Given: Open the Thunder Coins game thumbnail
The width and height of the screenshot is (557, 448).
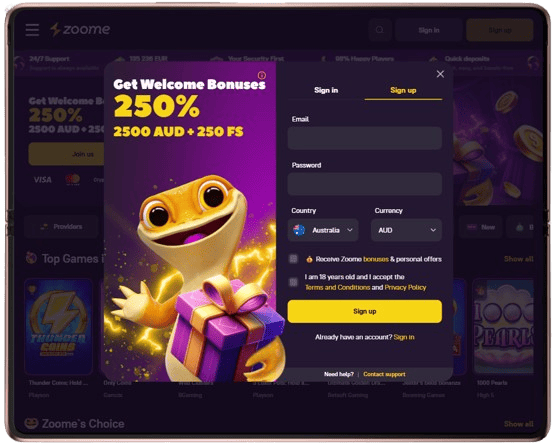Looking at the screenshot, I should tap(59, 326).
